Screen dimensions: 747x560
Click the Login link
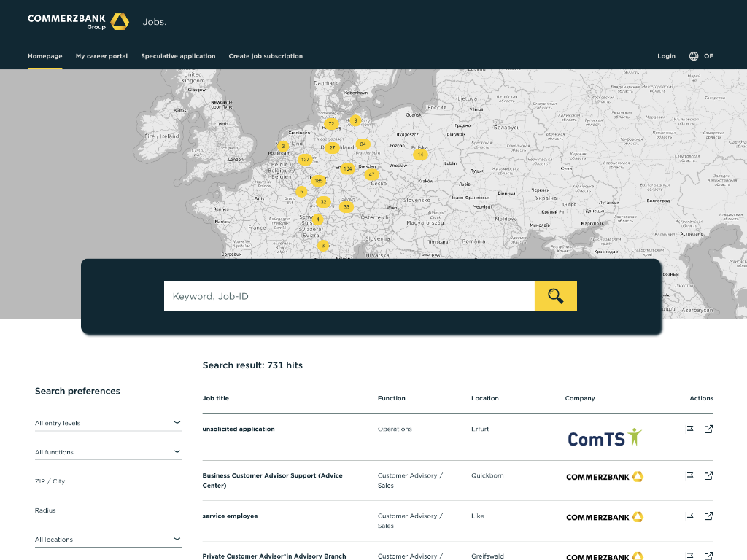coord(666,55)
